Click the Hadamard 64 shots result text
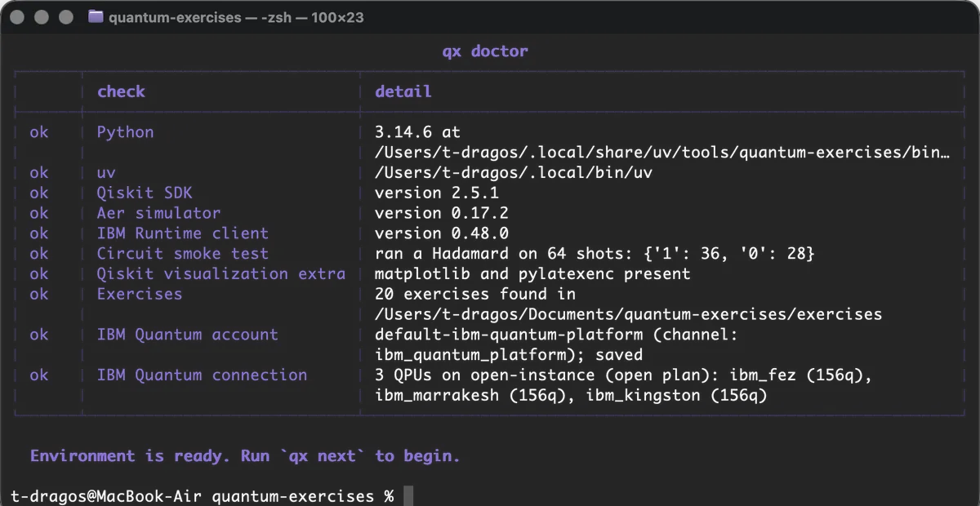This screenshot has width=980, height=506. tap(595, 253)
